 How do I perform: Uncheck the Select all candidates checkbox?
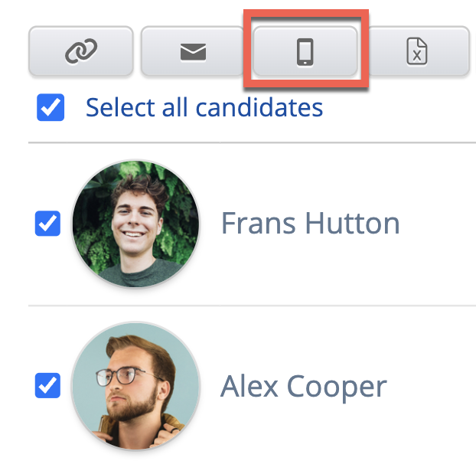51,108
